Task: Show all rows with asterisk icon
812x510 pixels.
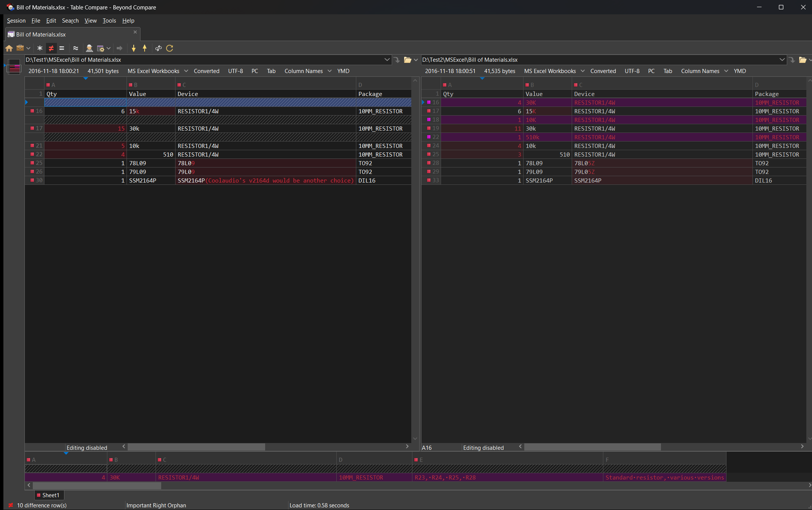Action: click(x=40, y=48)
